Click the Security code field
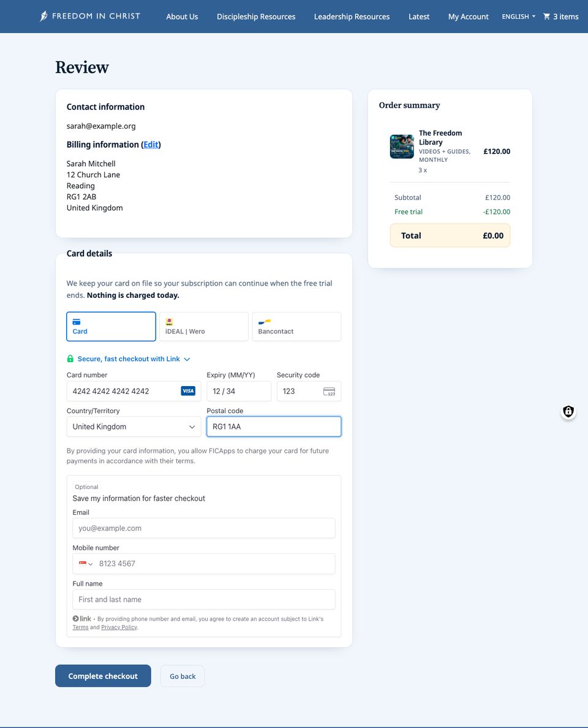 click(x=309, y=392)
